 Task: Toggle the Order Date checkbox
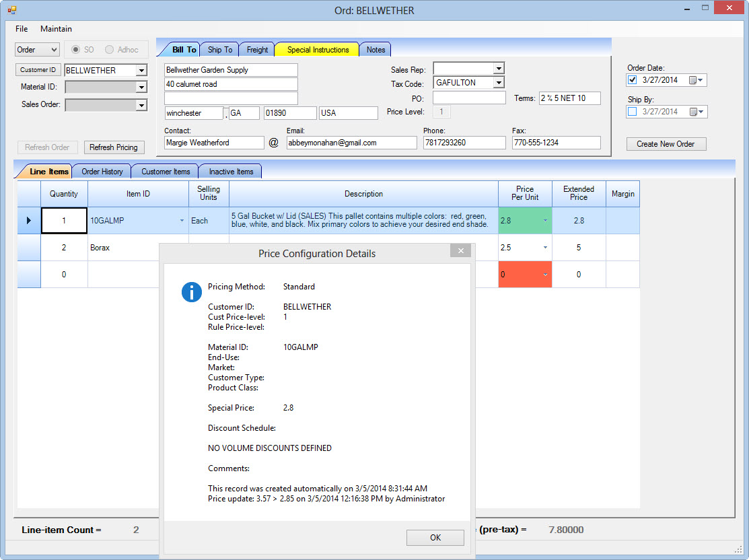coord(633,80)
